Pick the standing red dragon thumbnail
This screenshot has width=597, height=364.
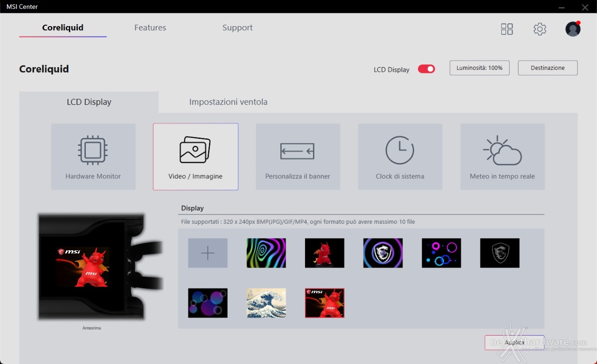point(325,253)
